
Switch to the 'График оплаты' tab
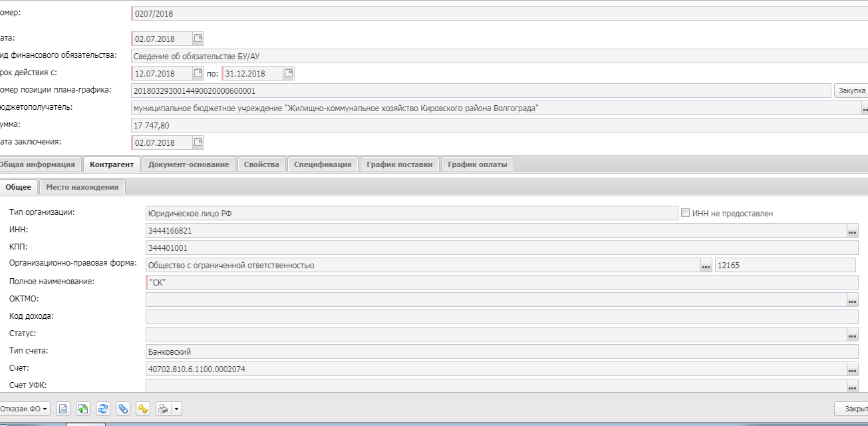[x=477, y=164]
